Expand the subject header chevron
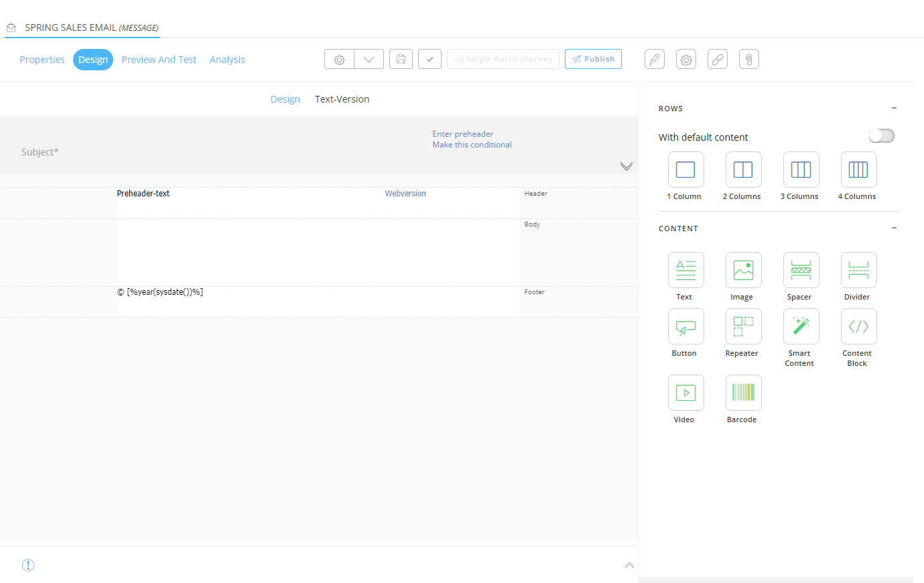 (x=626, y=166)
